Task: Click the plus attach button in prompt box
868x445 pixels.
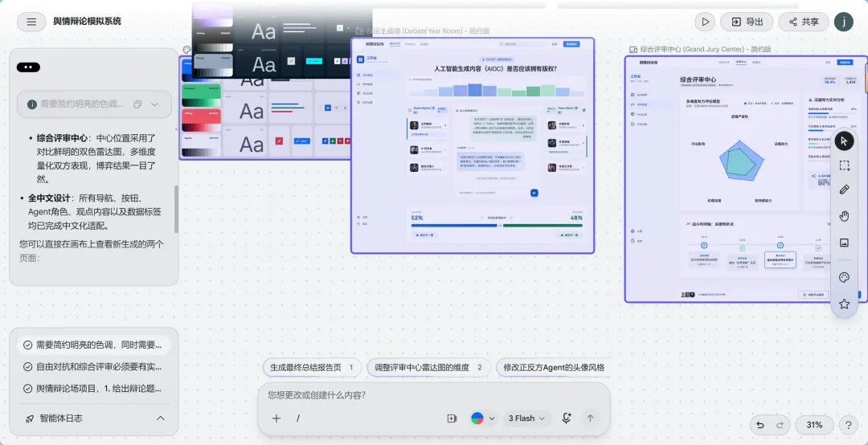Action: click(x=276, y=418)
